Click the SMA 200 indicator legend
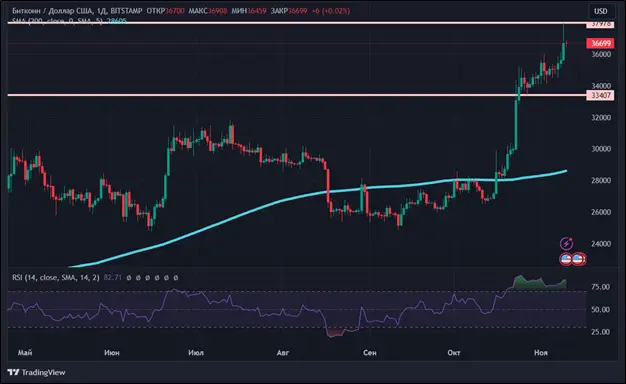 pyautogui.click(x=57, y=21)
